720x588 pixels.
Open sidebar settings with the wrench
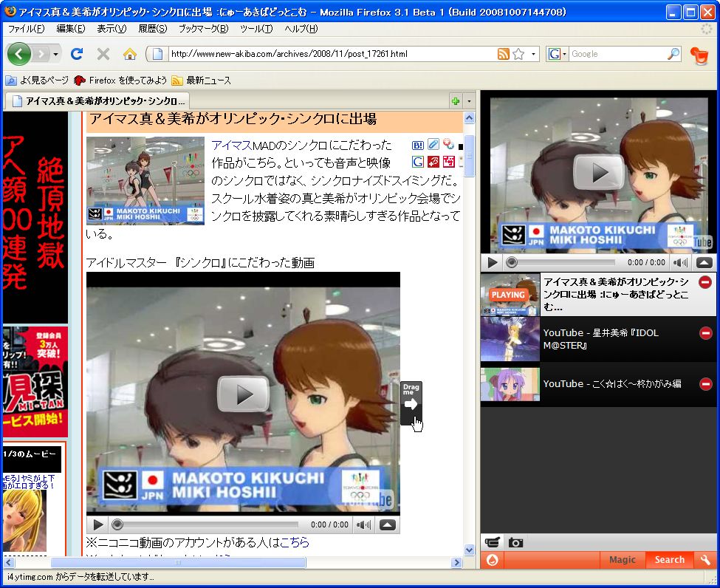(x=705, y=560)
